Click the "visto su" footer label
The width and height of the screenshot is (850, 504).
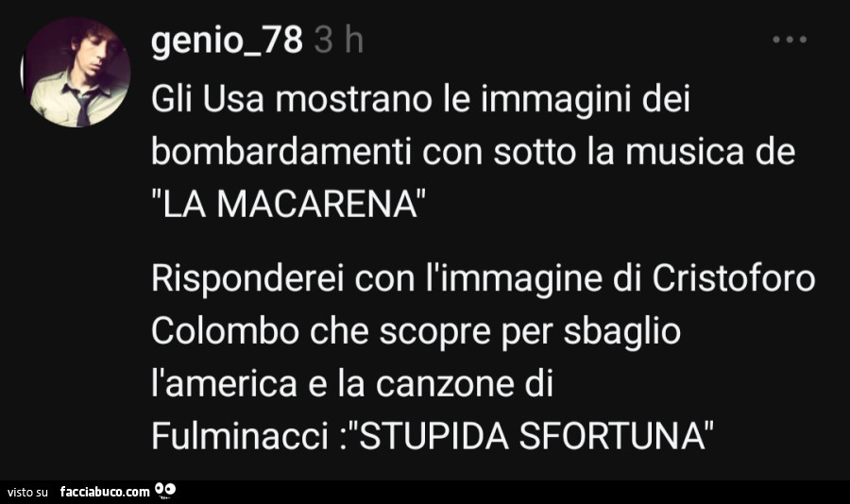point(28,492)
